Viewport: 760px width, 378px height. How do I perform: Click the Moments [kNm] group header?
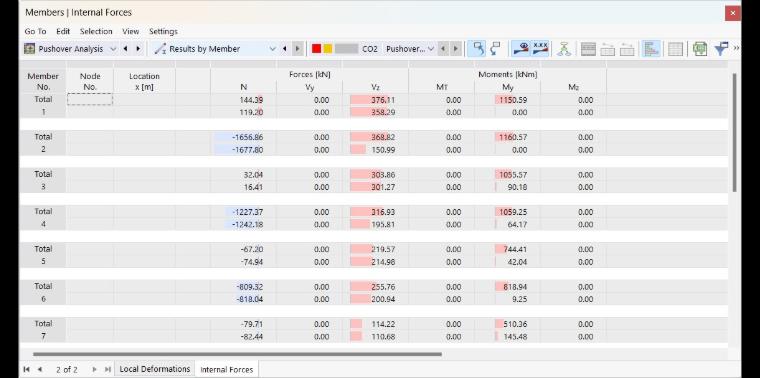(x=507, y=75)
